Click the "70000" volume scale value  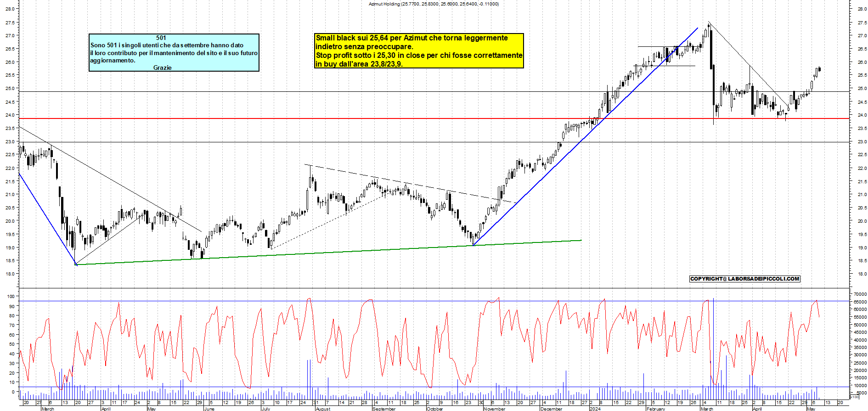[860, 294]
